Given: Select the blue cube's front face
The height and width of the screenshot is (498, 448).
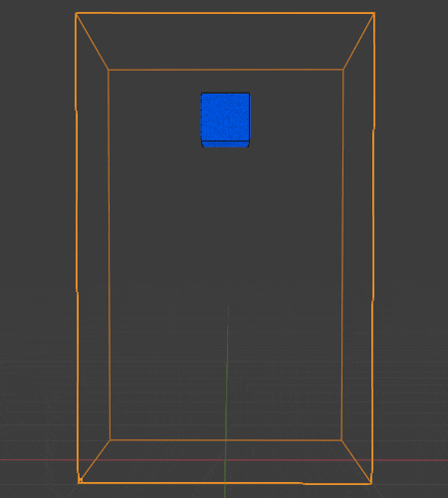Looking at the screenshot, I should point(225,117).
